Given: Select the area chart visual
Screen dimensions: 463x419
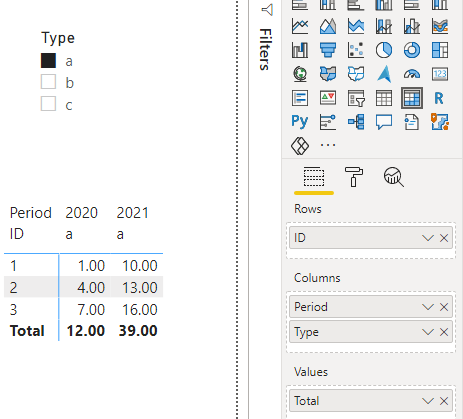Looking at the screenshot, I should 328,26.
